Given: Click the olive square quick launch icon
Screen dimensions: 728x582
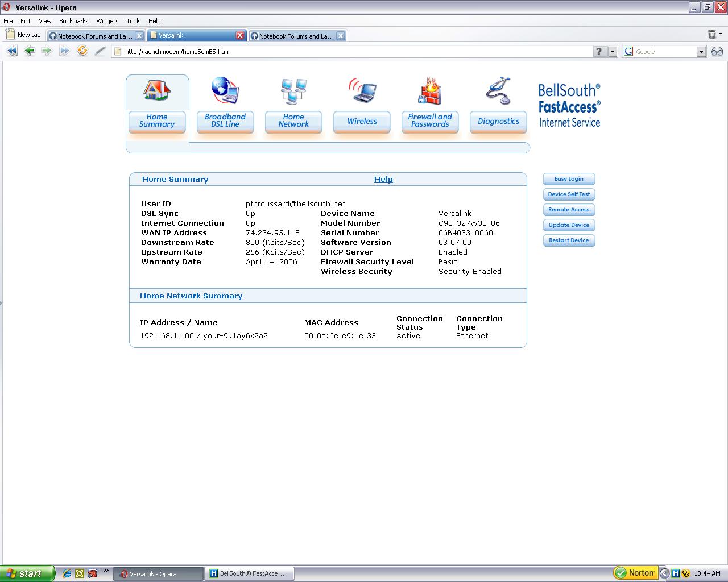Looking at the screenshot, I should tap(80, 573).
